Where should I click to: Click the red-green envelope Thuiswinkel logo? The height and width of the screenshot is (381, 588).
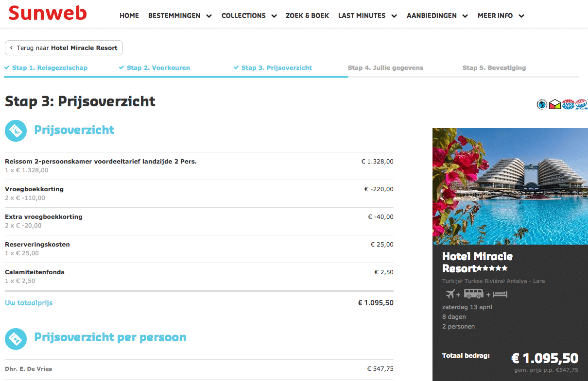(x=555, y=104)
